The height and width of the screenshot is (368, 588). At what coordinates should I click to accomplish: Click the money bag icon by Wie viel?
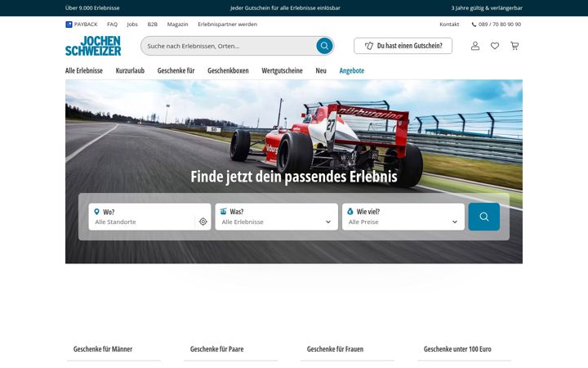coord(350,212)
